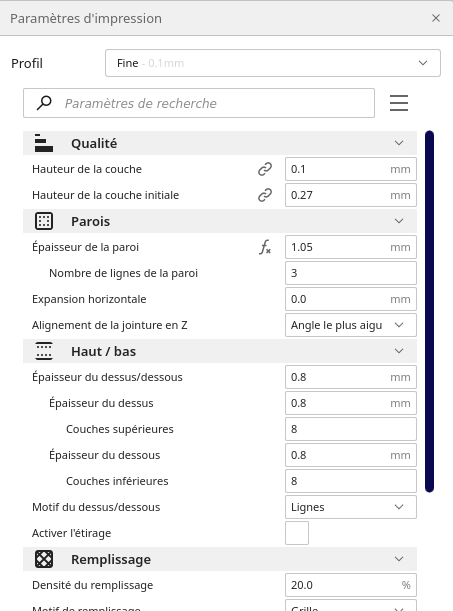Edit the Épaisseur du dessus value
This screenshot has height=611, width=453.
(351, 403)
